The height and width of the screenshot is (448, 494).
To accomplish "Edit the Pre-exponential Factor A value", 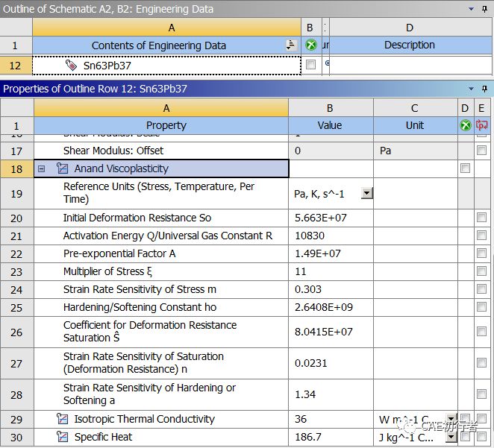I will pyautogui.click(x=331, y=253).
